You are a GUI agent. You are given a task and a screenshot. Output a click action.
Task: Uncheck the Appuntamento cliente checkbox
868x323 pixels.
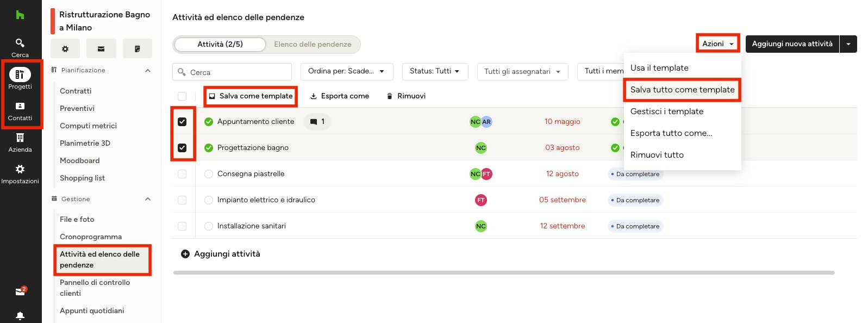tap(182, 122)
